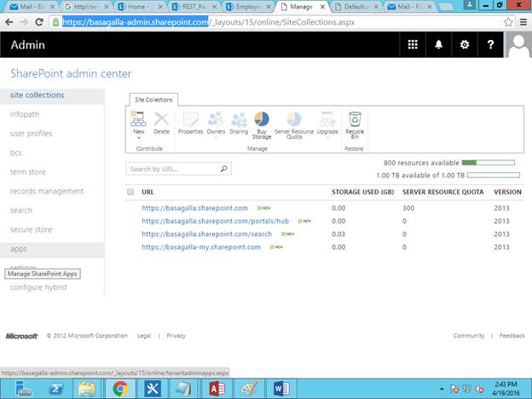The height and width of the screenshot is (399, 532).
Task: Open notifications bell icon
Action: coord(439,44)
